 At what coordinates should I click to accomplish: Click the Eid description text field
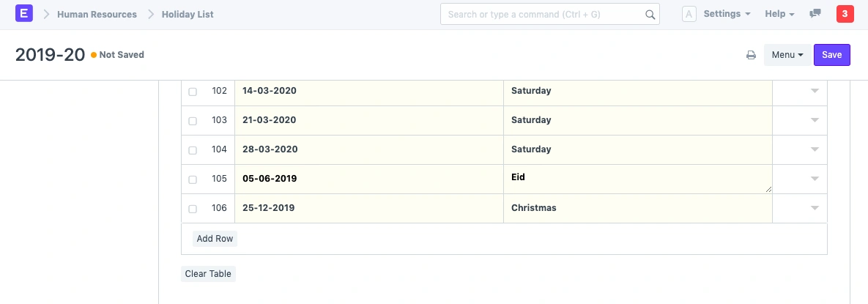(637, 179)
